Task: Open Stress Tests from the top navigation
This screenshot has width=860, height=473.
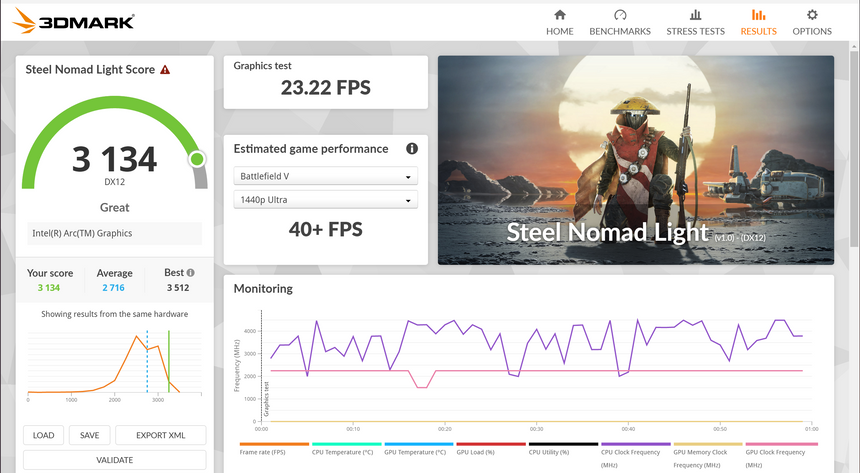Action: (x=695, y=22)
